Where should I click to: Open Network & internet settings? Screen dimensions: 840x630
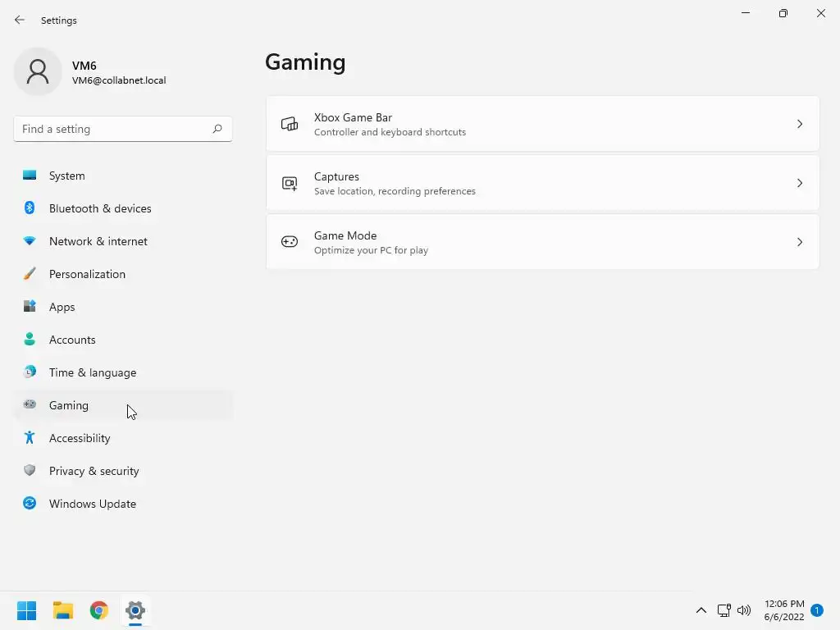123,241
